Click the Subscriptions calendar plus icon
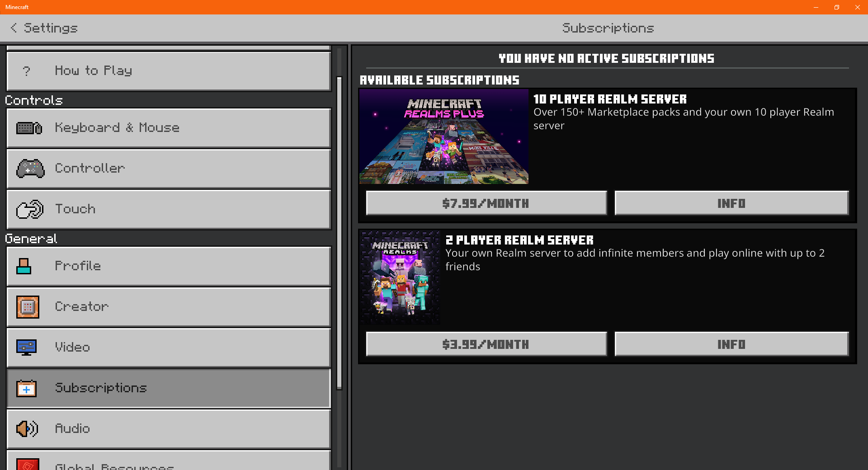The width and height of the screenshot is (868, 470). [26, 388]
